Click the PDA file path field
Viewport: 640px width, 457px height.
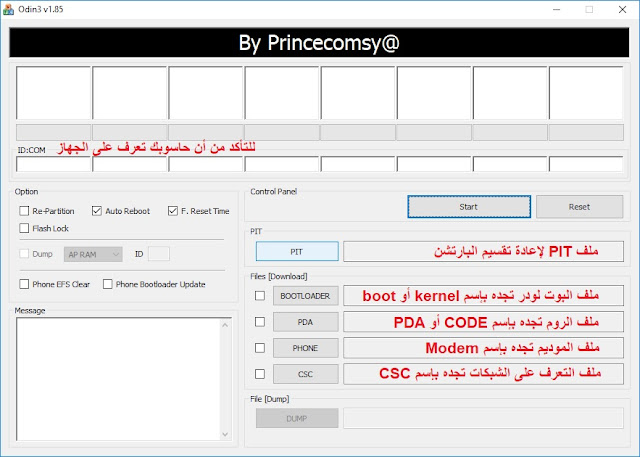[483, 322]
